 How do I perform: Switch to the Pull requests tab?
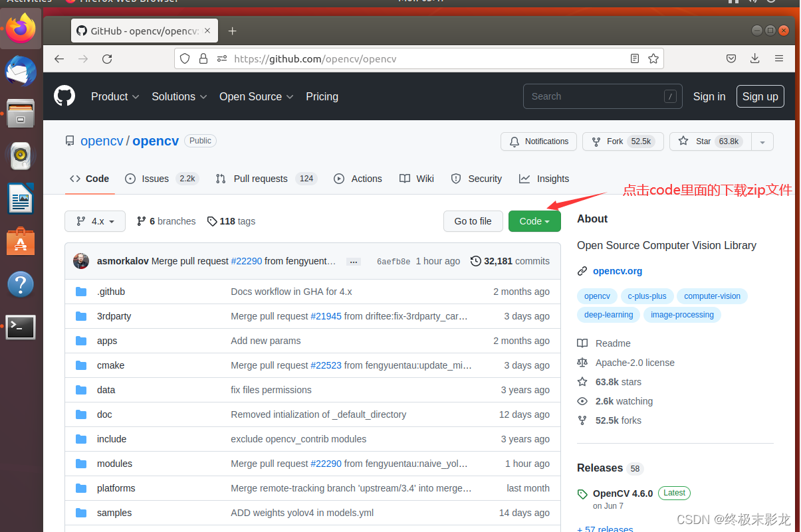(x=267, y=179)
